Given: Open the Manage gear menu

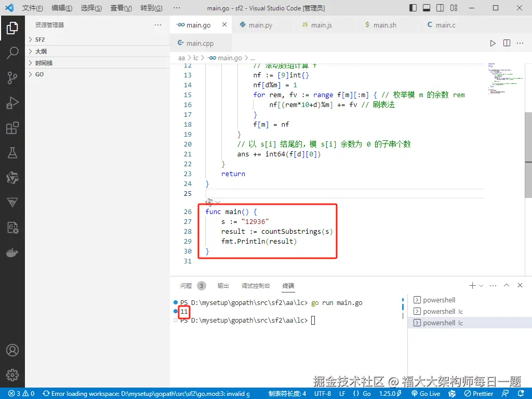Looking at the screenshot, I should 12,375.
